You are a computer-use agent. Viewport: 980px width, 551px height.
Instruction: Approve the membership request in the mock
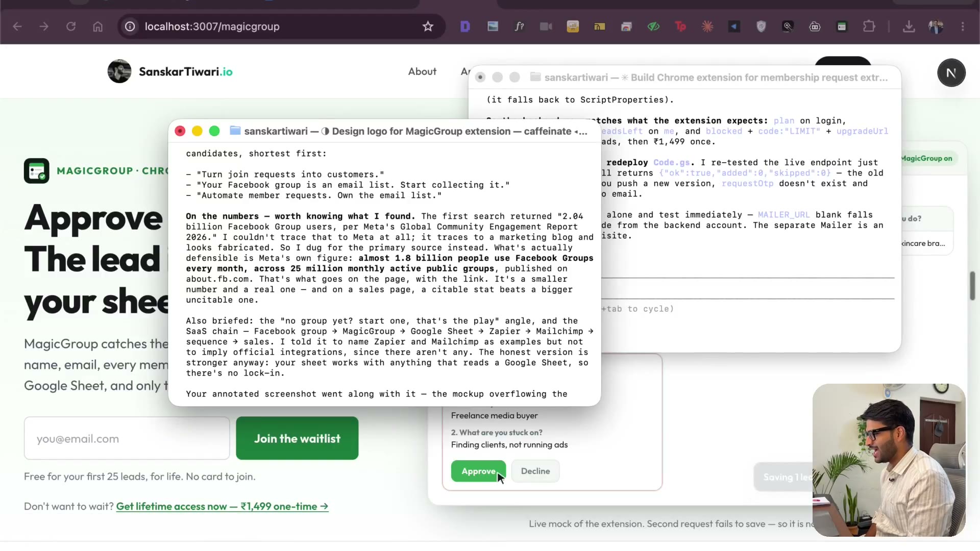pyautogui.click(x=478, y=471)
